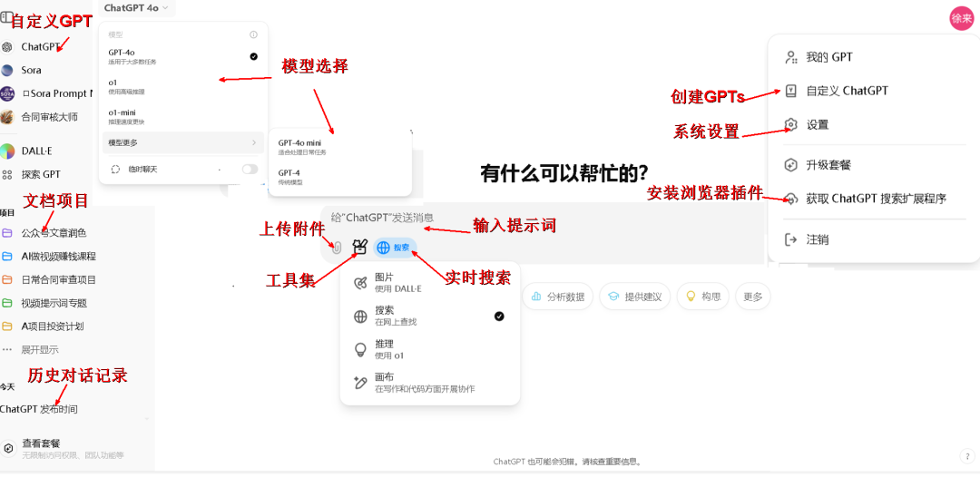
Task: Open ChatGPT in the sidebar
Action: 39,47
